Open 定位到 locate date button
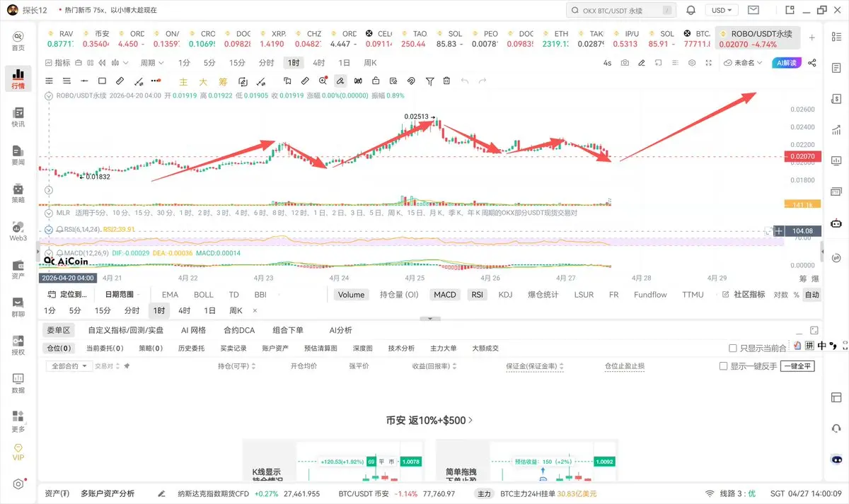 point(69,295)
